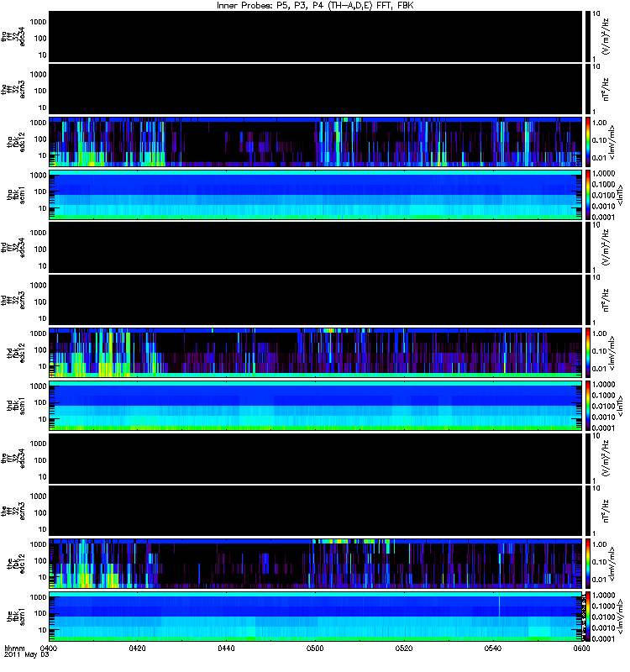The height and width of the screenshot is (672, 630).
Task: Click the nT²/Hz unit label of thd scm3 panel
Action: point(606,300)
